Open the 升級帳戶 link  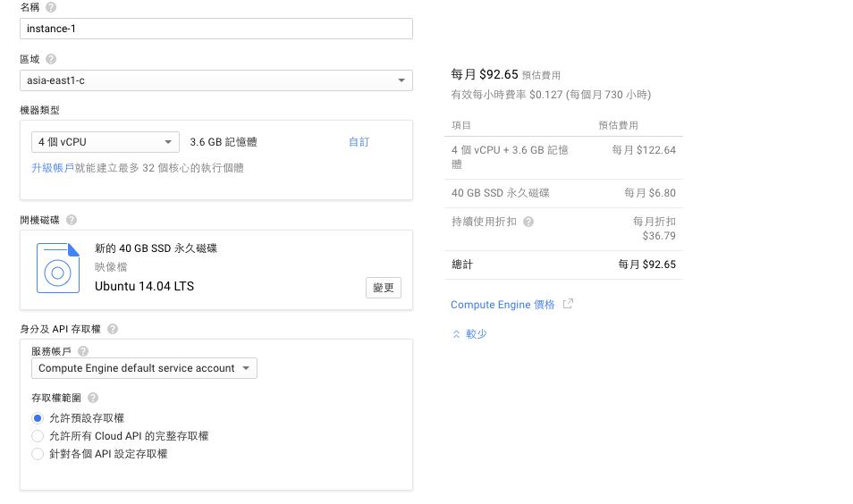coord(52,168)
